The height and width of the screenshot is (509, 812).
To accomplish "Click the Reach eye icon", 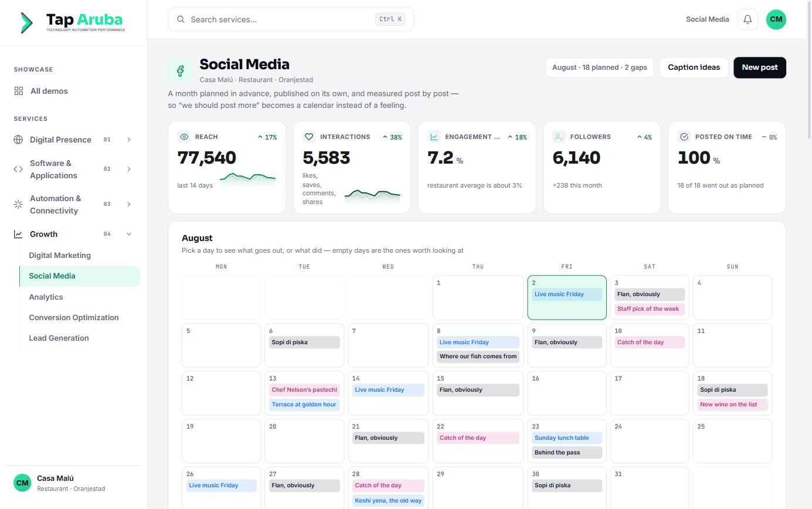I will click(x=184, y=137).
